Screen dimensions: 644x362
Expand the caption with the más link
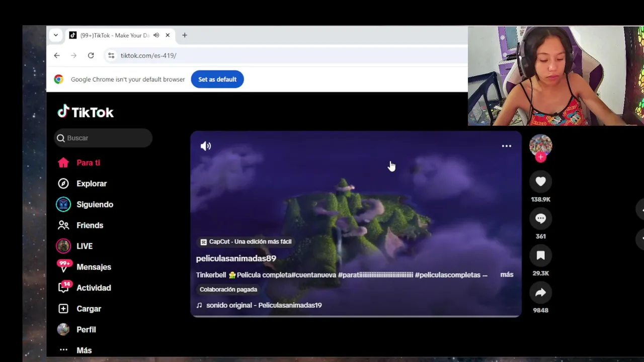click(x=507, y=275)
